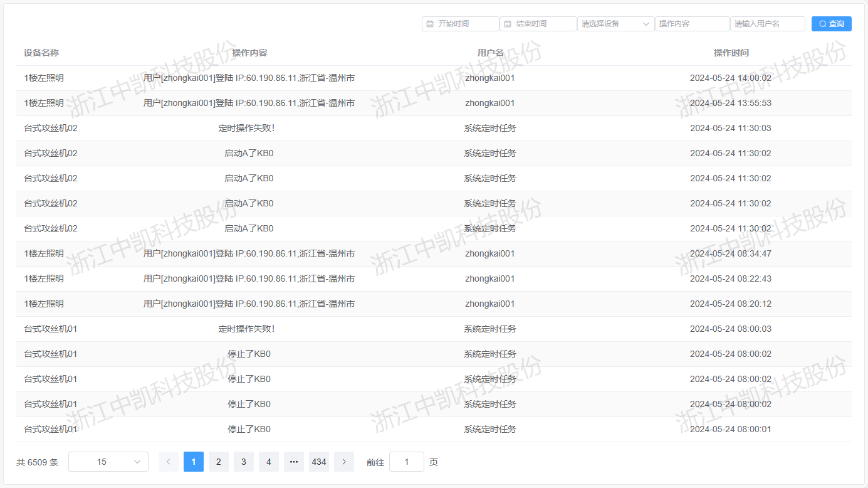Image resolution: width=868 pixels, height=488 pixels.
Task: Jump to page 4
Action: 268,462
